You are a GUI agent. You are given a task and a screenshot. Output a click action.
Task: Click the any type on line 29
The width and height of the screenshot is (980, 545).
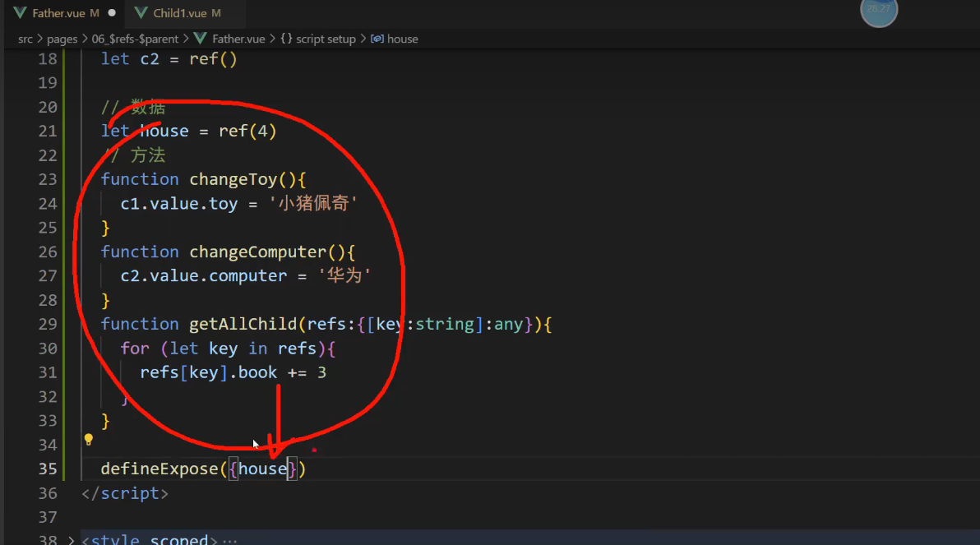[509, 325]
